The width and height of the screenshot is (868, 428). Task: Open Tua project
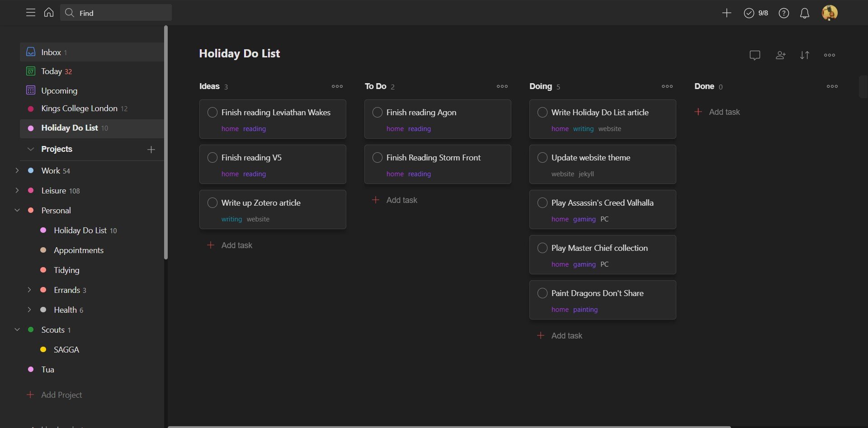[47, 370]
